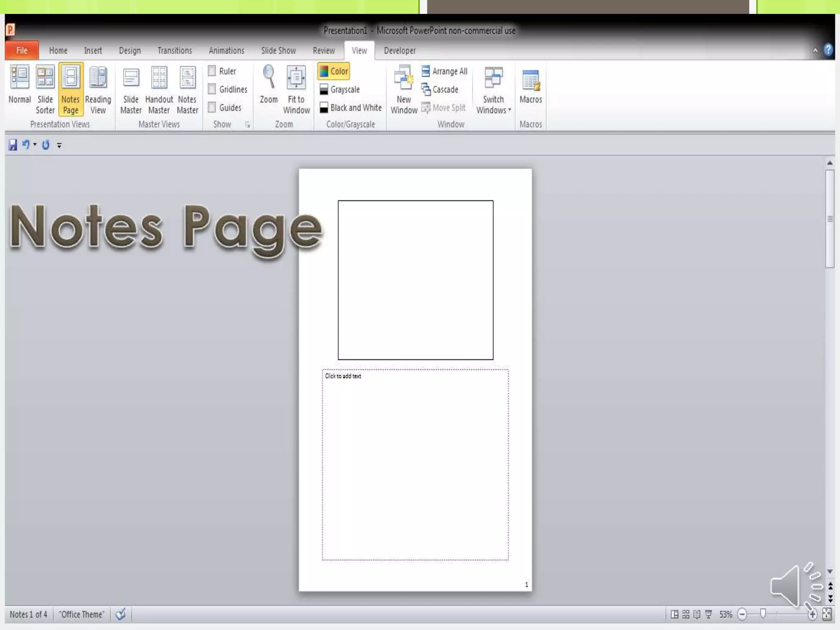Enable the Ruler checkbox
Image resolution: width=840 pixels, height=630 pixels.
212,71
